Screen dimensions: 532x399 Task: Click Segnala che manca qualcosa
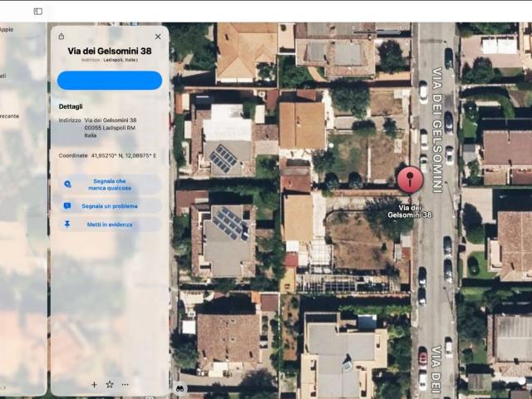click(x=110, y=185)
